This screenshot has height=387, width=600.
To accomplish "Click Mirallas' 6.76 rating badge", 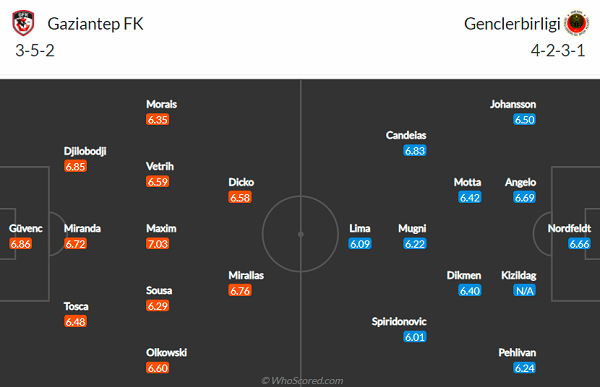I will (x=240, y=291).
